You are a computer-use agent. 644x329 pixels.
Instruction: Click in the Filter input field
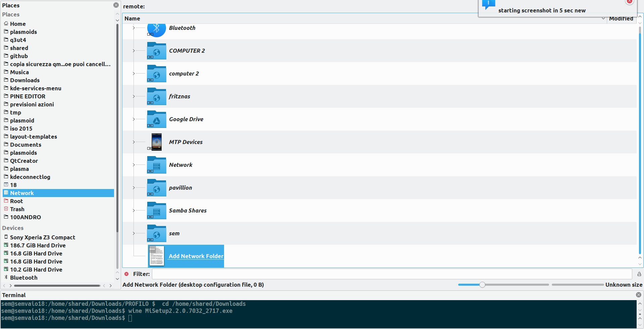pyautogui.click(x=392, y=274)
